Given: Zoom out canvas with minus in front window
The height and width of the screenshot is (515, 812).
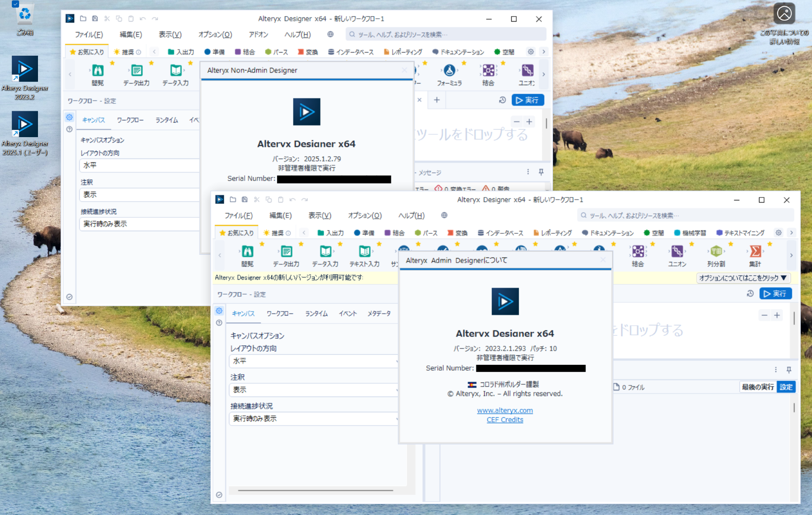Looking at the screenshot, I should pos(764,315).
